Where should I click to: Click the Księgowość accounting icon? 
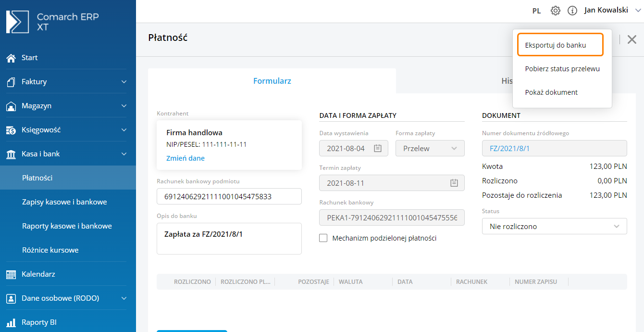pyautogui.click(x=11, y=130)
